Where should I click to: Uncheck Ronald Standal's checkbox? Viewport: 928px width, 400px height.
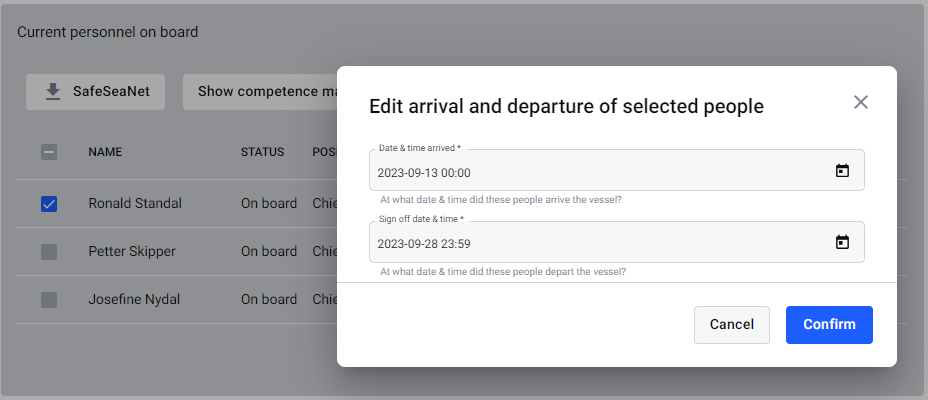pyautogui.click(x=49, y=204)
